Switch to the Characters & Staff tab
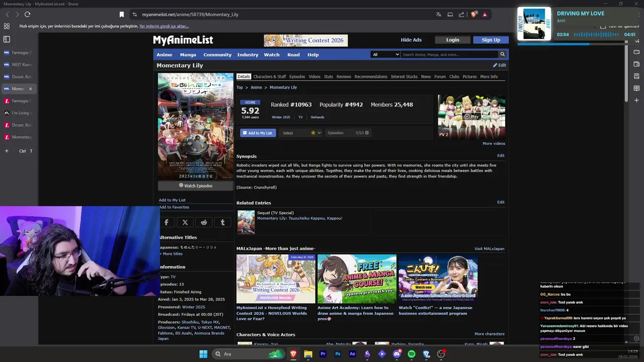644x362 pixels. click(270, 76)
